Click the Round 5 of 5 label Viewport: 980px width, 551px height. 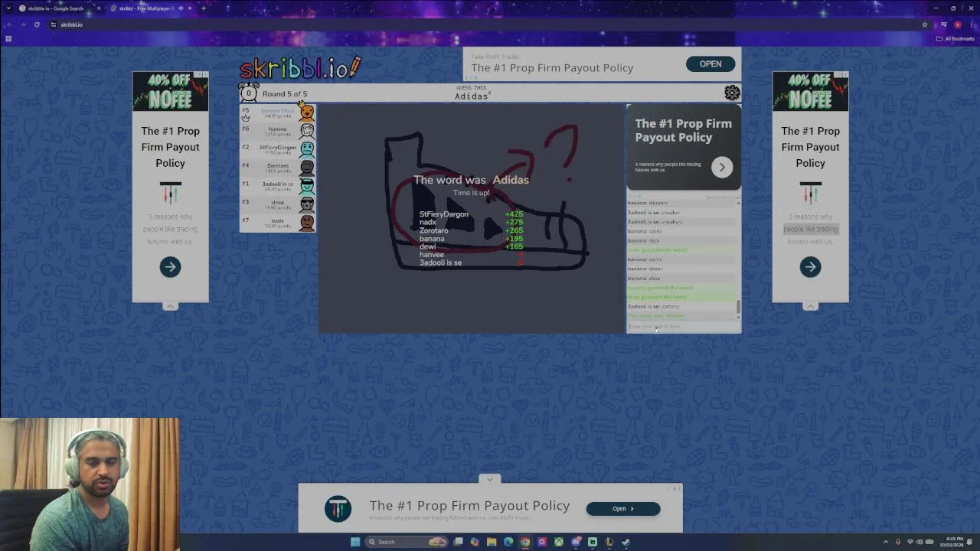click(285, 94)
